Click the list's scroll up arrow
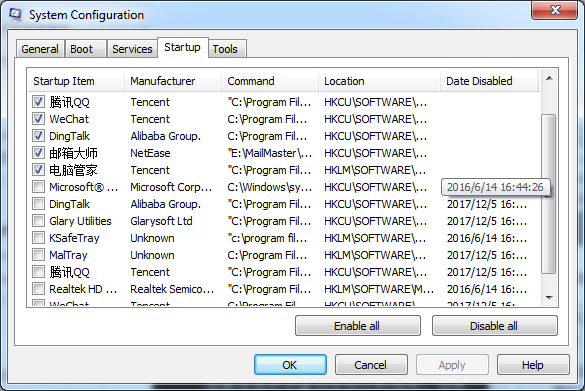 (549, 78)
